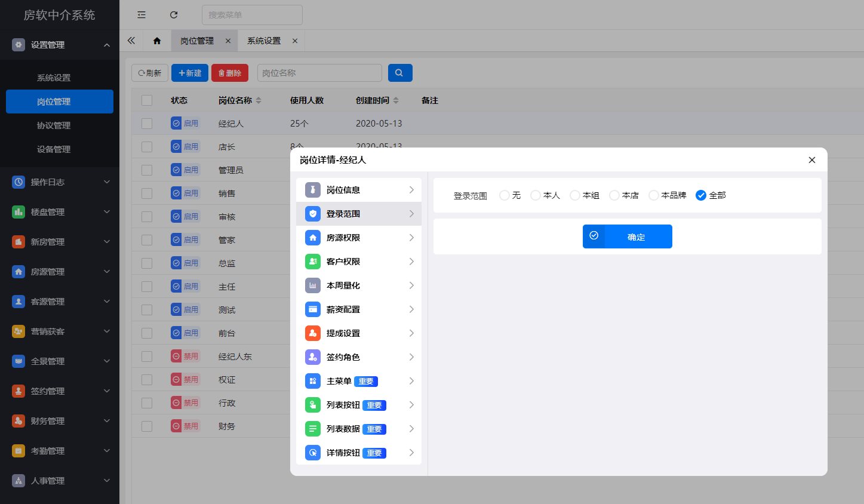Expand the 客源管理 sidebar group

[107, 302]
